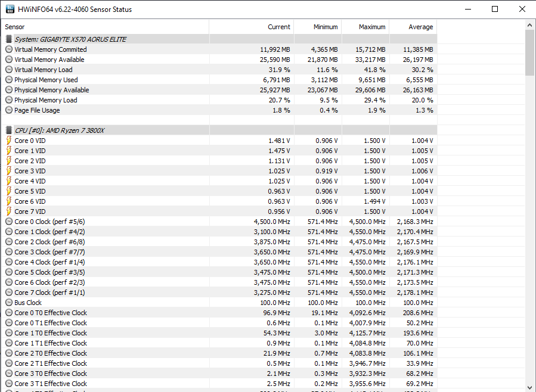Image resolution: width=536 pixels, height=392 pixels.
Task: Click the clock icon next to Physical Memory Available
Action: (9, 90)
